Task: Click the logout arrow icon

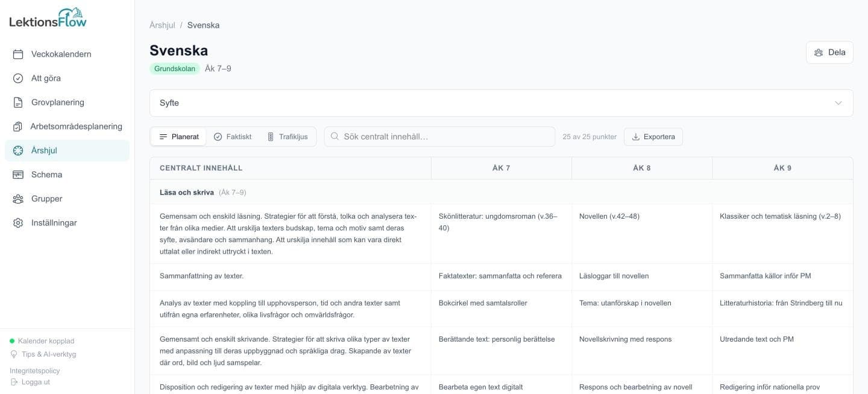Action: 14,382
